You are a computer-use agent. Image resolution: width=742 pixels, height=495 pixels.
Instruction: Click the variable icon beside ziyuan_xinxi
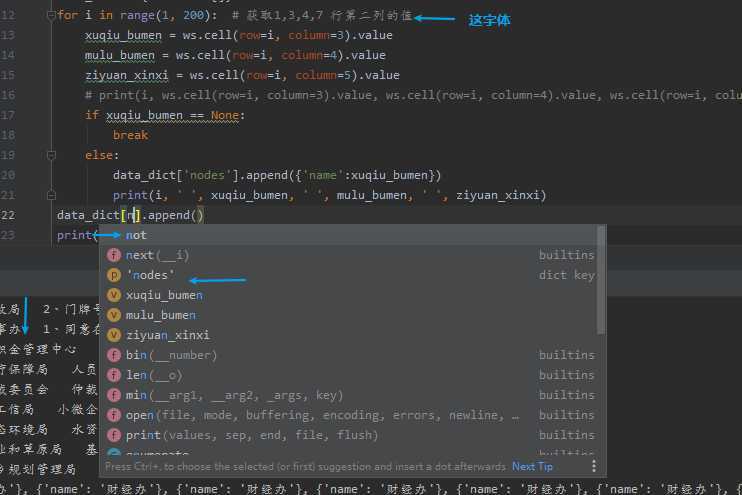pyautogui.click(x=114, y=335)
